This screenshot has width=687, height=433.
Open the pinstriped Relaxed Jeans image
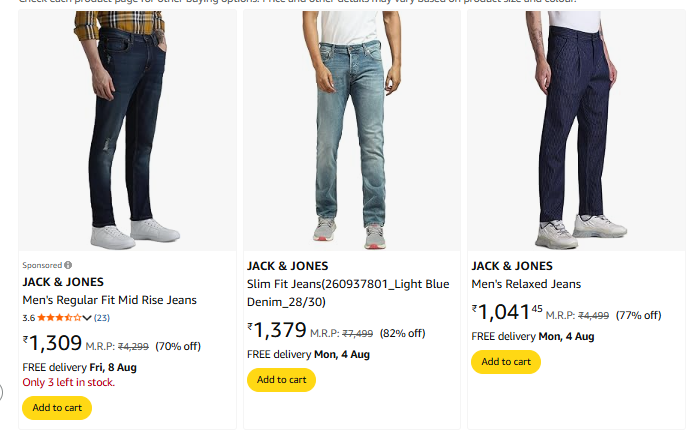pos(577,130)
